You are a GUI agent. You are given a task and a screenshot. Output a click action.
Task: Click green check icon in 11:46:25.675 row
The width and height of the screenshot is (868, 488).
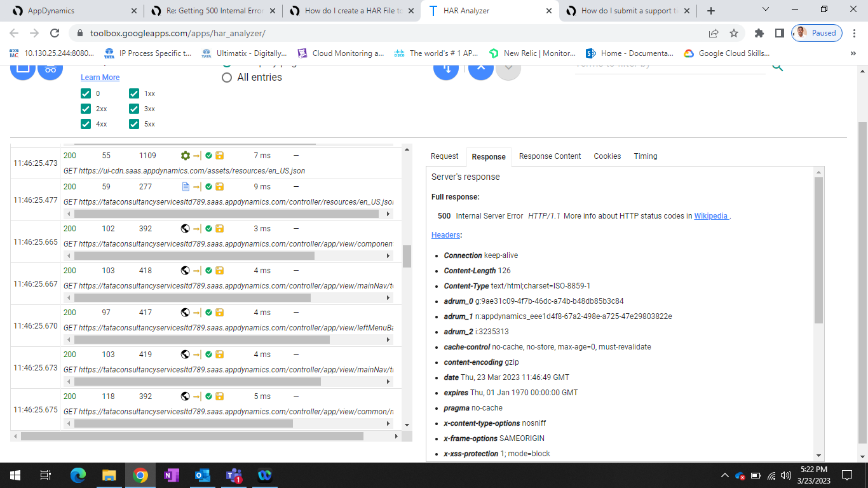(x=208, y=396)
